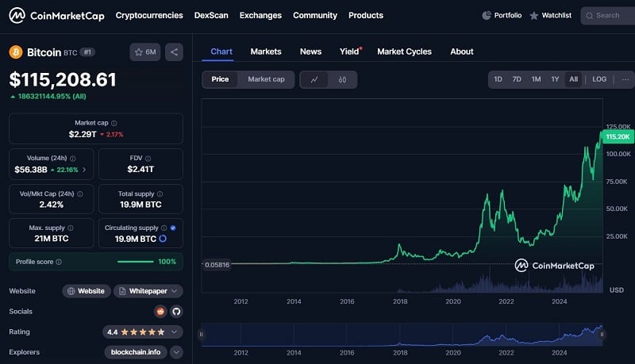Select the candlestick chart icon
Image resolution: width=635 pixels, height=364 pixels.
[342, 79]
